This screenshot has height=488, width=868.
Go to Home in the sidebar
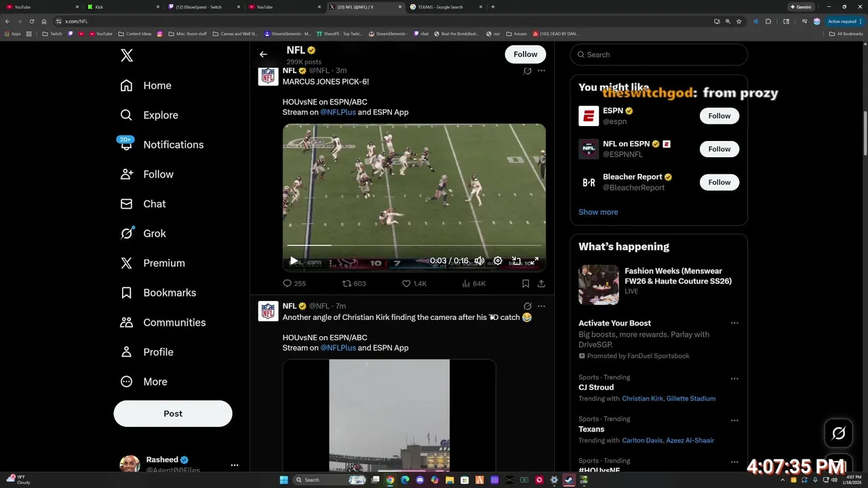tap(146, 85)
